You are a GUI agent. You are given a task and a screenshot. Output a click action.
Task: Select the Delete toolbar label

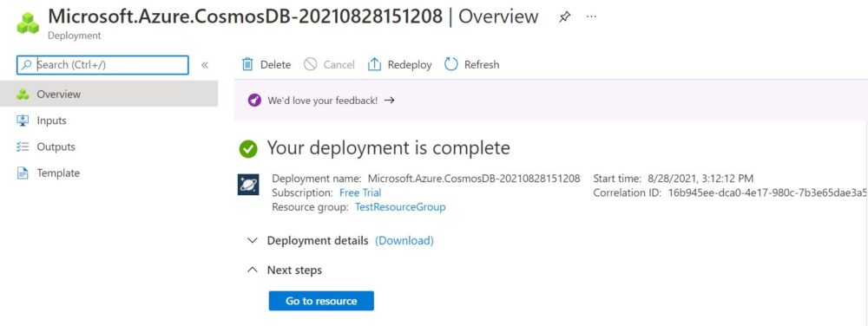coord(275,65)
